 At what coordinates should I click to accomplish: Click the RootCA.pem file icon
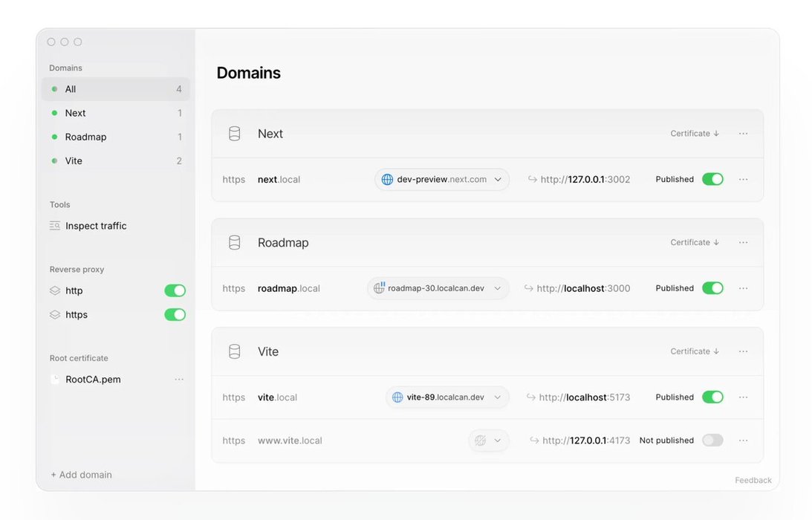pos(54,380)
